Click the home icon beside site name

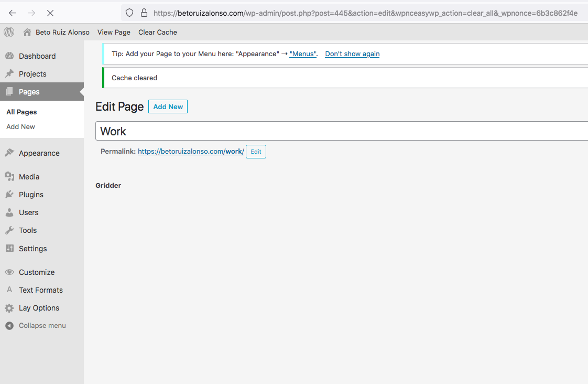(x=27, y=33)
